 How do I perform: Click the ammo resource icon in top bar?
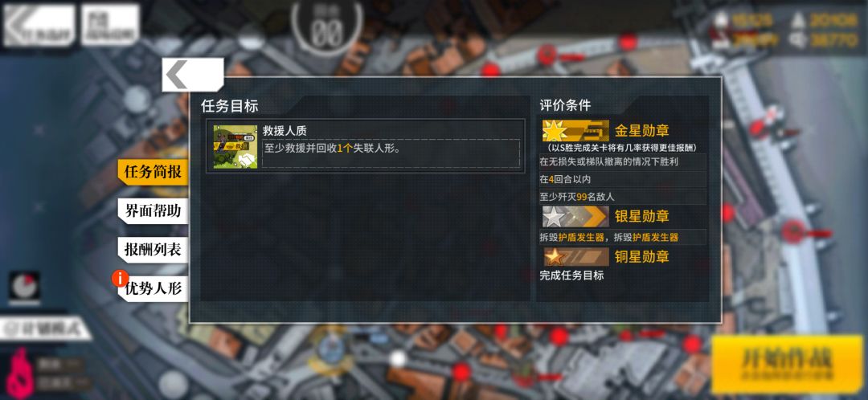tap(797, 21)
